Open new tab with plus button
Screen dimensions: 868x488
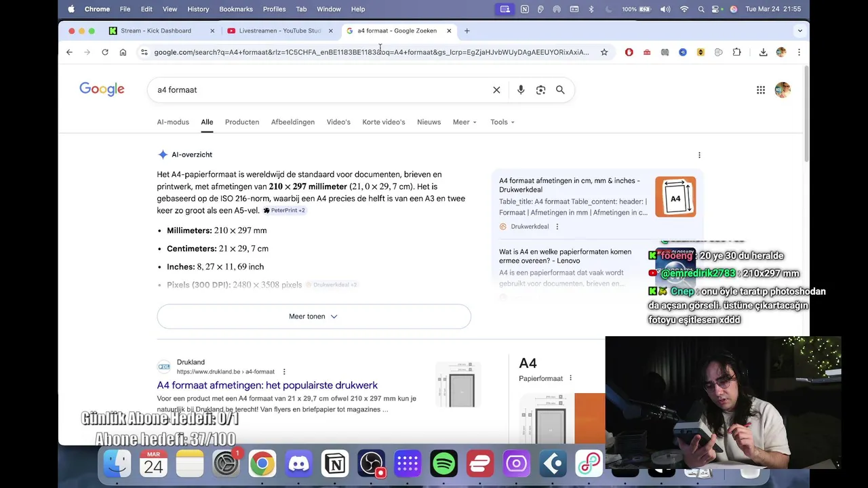coord(467,30)
